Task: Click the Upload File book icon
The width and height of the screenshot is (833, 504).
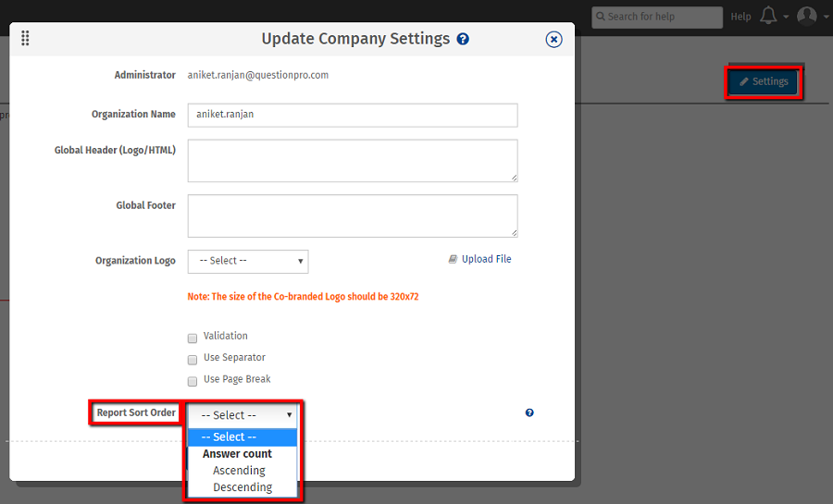Action: 453,259
